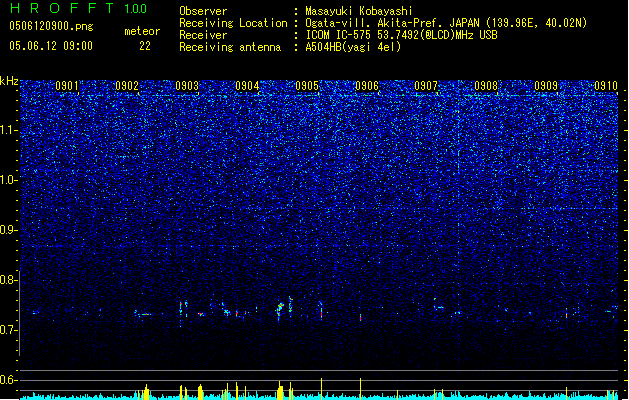Click the 0.9 frequency axis label
Viewport: 629px width, 400px height.
tap(8, 230)
